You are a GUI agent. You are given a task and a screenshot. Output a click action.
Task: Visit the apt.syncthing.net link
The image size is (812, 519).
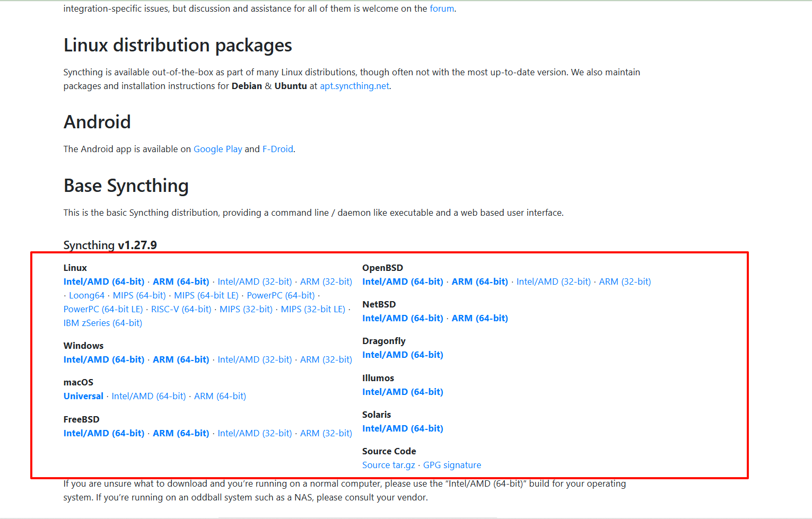pos(354,86)
